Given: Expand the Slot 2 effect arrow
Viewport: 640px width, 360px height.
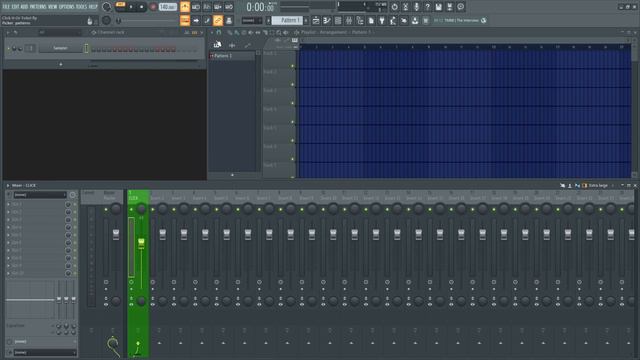Looking at the screenshot, I should pyautogui.click(x=8, y=212).
